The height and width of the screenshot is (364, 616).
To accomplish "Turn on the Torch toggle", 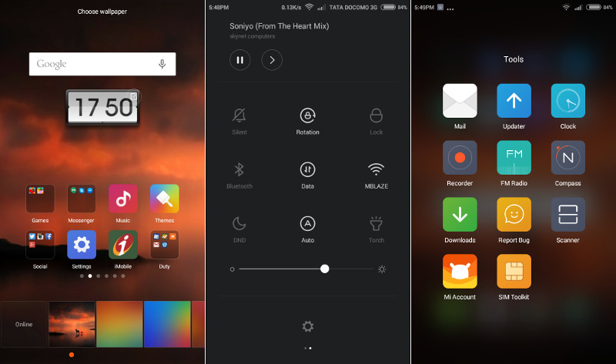I will [x=376, y=224].
